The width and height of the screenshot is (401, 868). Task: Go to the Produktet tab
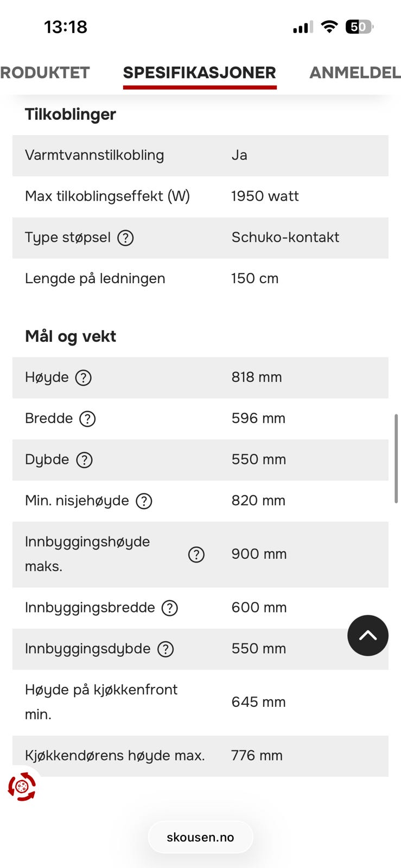click(45, 73)
